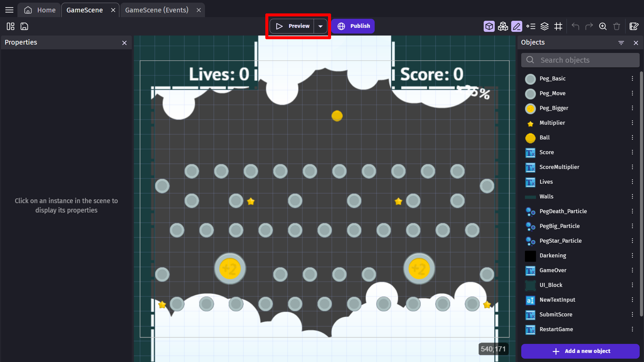Viewport: 644px width, 362px height.
Task: Expand options for Peg_Basic object
Action: tap(633, 78)
